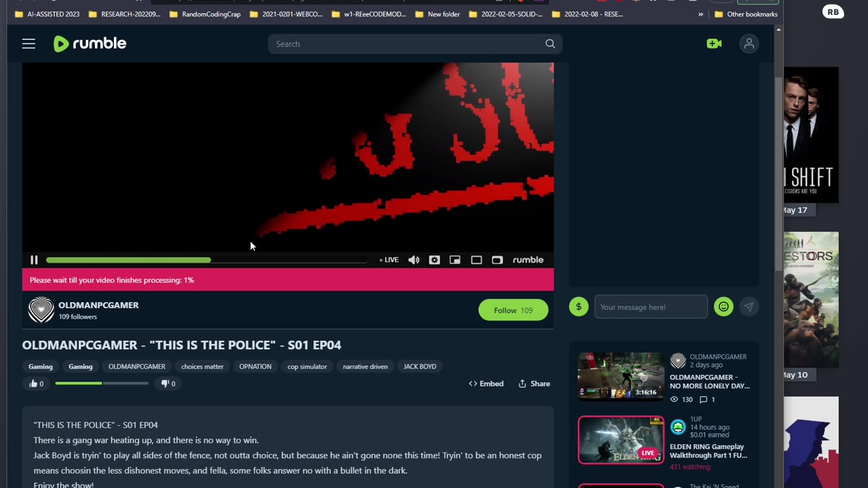Select the OLDMANPCGAMER tag
This screenshot has height=488, width=868.
click(137, 366)
